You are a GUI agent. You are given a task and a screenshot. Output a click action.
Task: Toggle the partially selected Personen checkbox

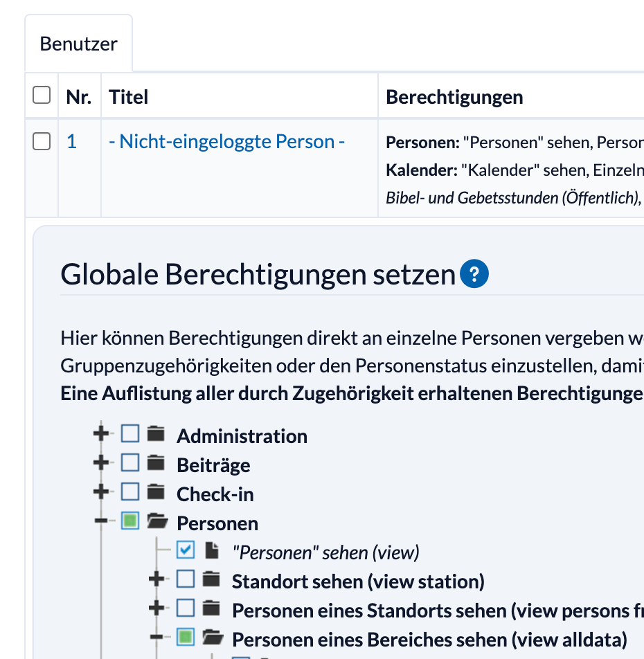130,521
